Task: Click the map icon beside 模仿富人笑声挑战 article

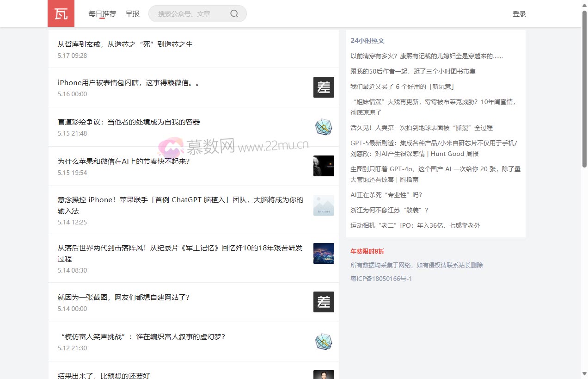Action: [x=324, y=342]
